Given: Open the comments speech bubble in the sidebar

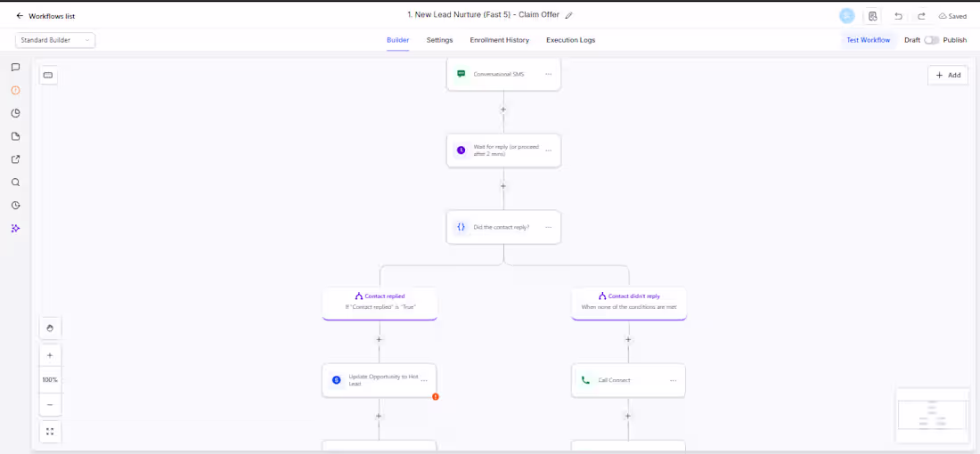Looking at the screenshot, I should click(x=16, y=68).
